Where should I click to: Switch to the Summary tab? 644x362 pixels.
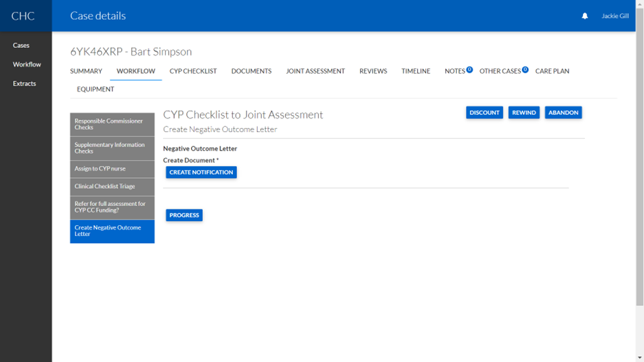86,71
